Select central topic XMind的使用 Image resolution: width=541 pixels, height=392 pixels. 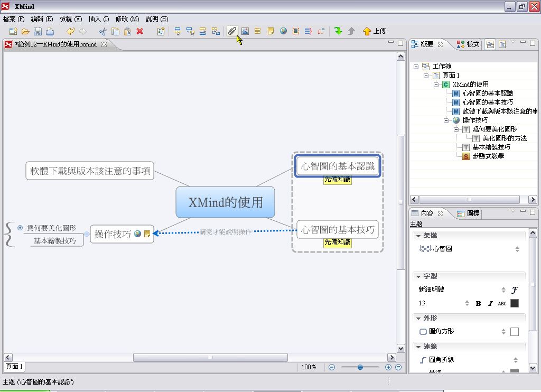(x=225, y=202)
